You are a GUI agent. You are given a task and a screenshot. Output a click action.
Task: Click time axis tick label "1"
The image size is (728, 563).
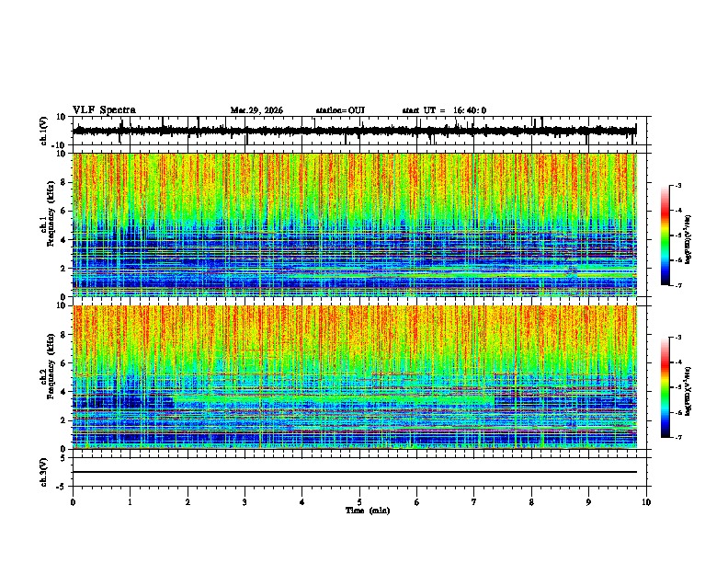coord(131,502)
